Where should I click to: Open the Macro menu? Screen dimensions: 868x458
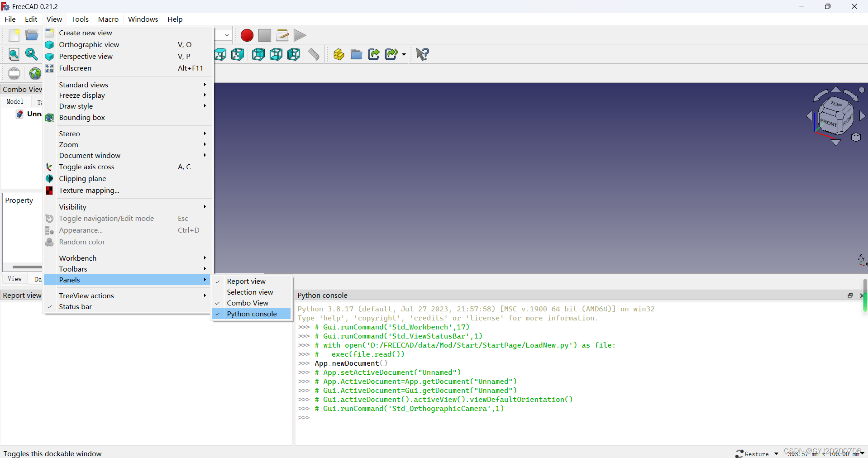108,19
